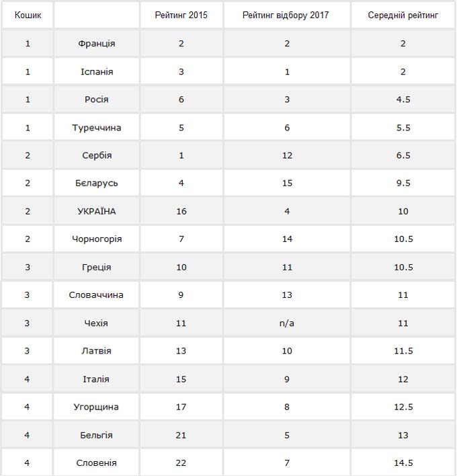Click the "Рейтинг 2015" column header
Screen dimensions: 457x476
[181, 15]
